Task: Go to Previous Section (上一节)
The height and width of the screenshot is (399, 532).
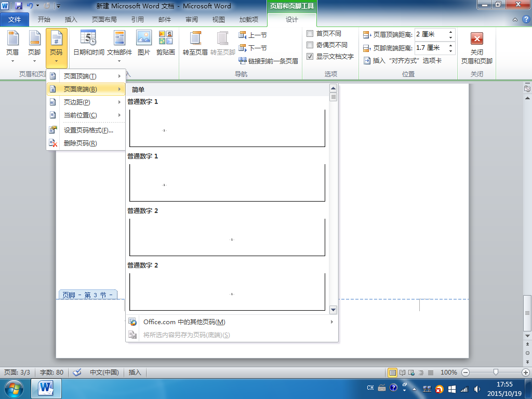Action: (x=253, y=35)
